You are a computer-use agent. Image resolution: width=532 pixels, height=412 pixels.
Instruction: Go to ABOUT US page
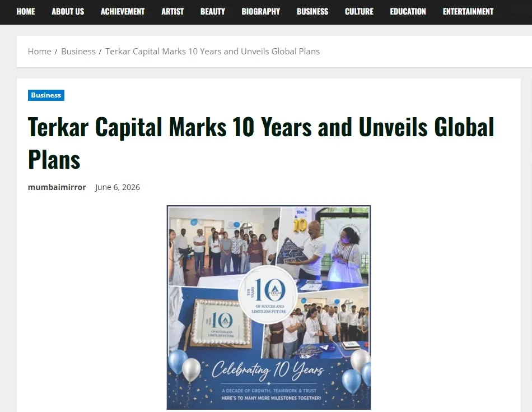coord(68,12)
